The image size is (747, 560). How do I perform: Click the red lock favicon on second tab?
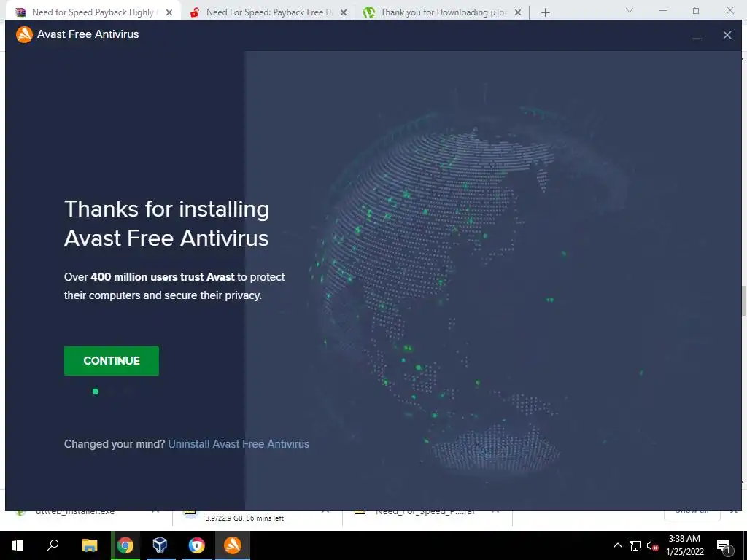coord(194,12)
